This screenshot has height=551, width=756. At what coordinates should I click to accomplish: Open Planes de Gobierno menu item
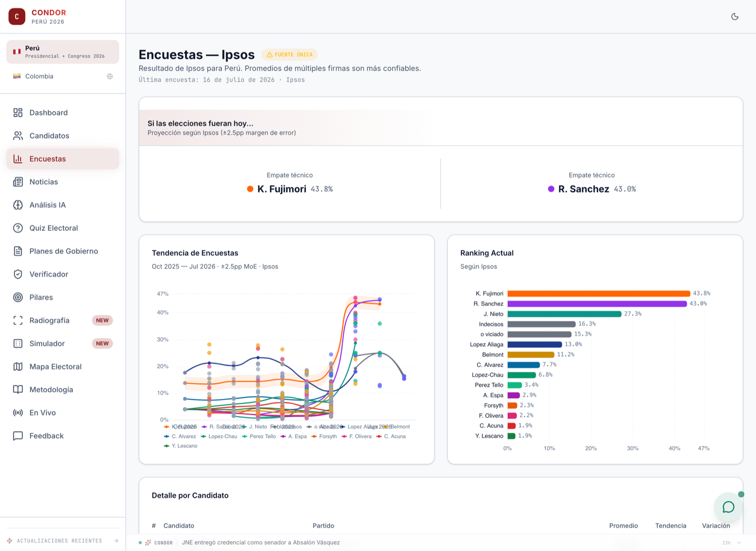63,251
